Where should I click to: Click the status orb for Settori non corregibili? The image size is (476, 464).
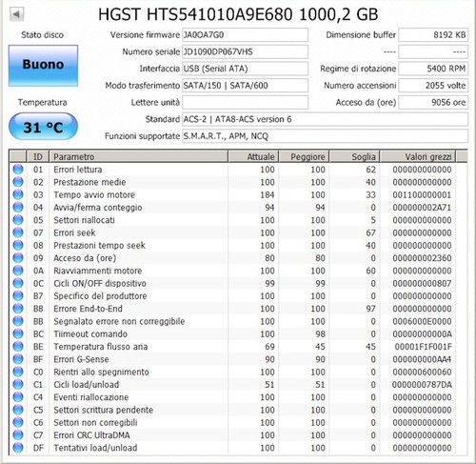pos(18,422)
